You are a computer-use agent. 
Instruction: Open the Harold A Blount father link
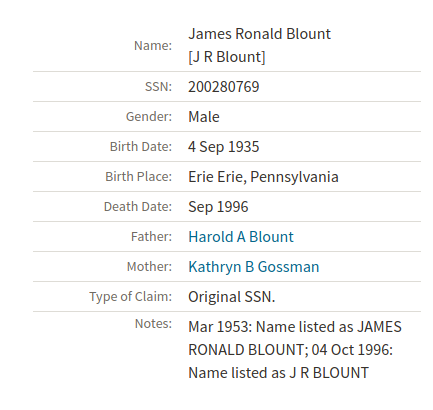[x=241, y=237]
